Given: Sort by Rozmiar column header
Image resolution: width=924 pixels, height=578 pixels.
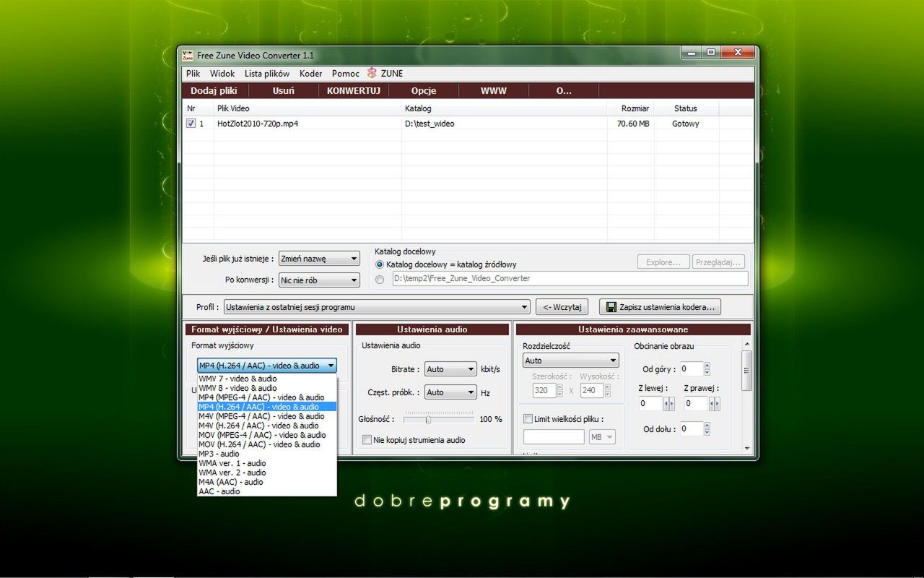Looking at the screenshot, I should click(x=630, y=108).
